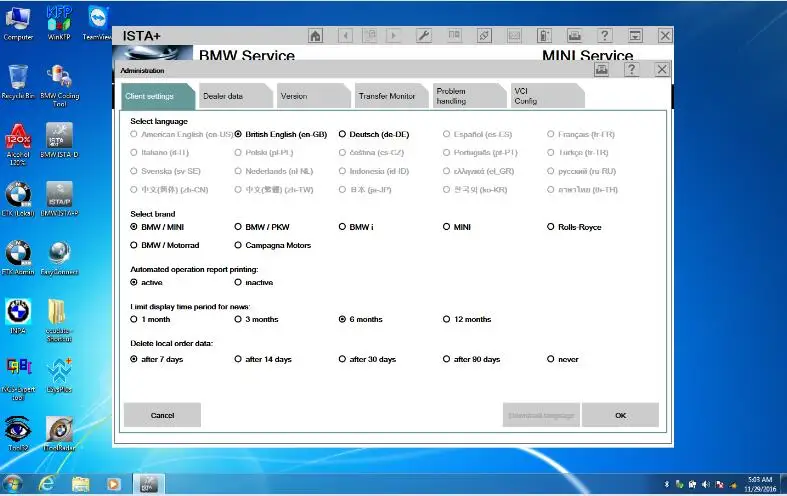Limit news display to 3 months
The width and height of the screenshot is (787, 496).
[x=256, y=319]
